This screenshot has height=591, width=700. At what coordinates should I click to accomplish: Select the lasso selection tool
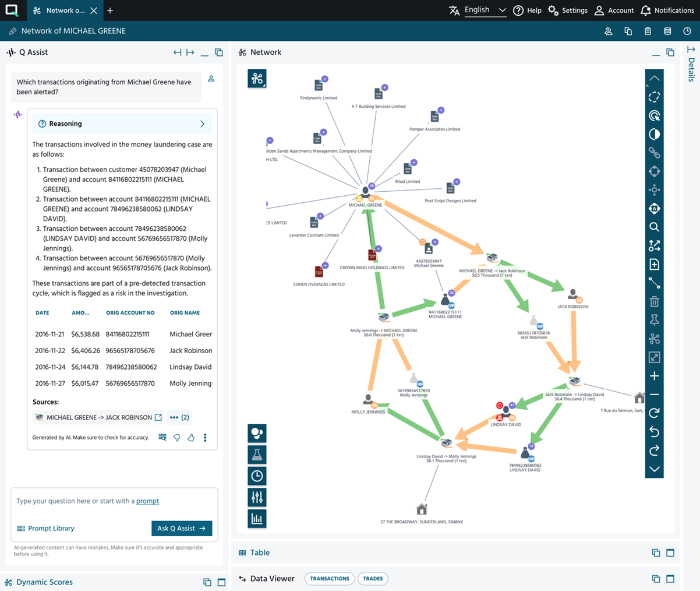pos(654,97)
